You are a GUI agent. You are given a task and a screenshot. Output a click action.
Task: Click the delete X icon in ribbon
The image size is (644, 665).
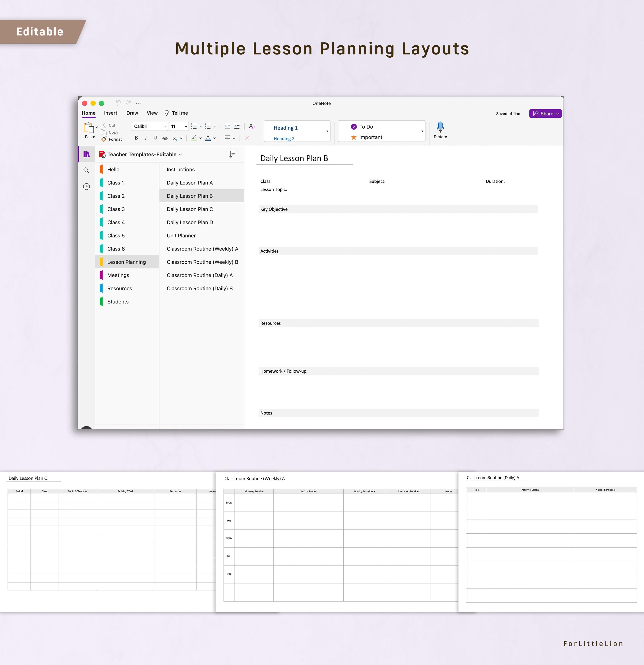coord(247,138)
